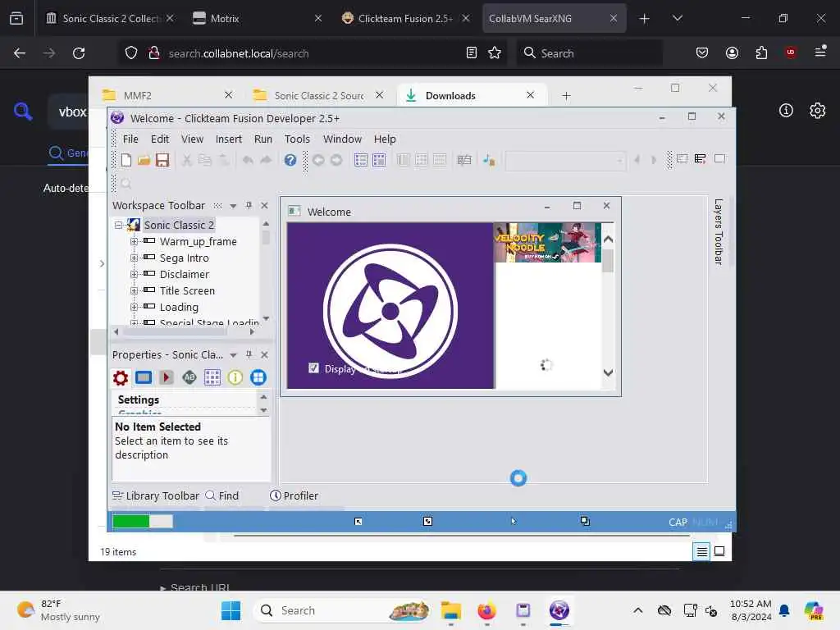Open the Properties panel dropdown arrow

[x=233, y=355]
